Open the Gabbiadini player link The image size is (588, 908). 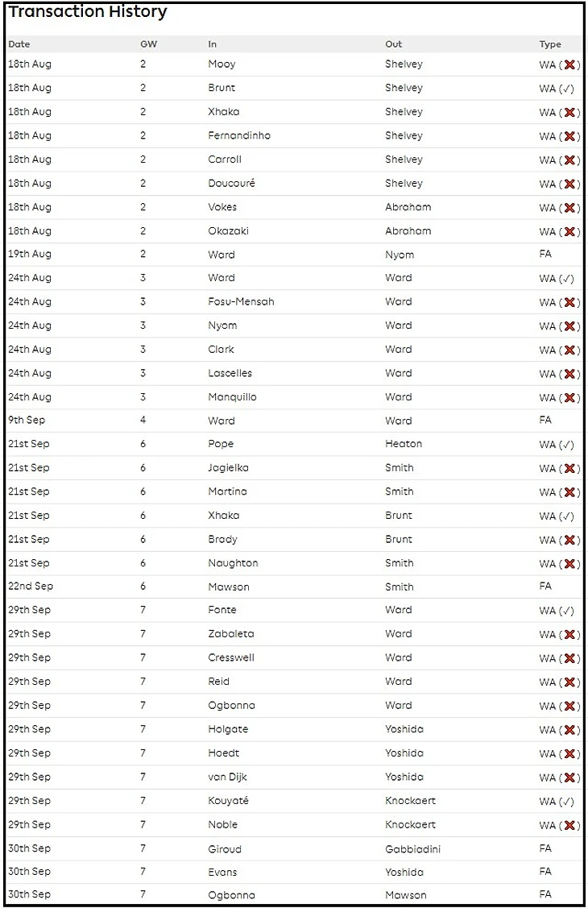coord(412,848)
